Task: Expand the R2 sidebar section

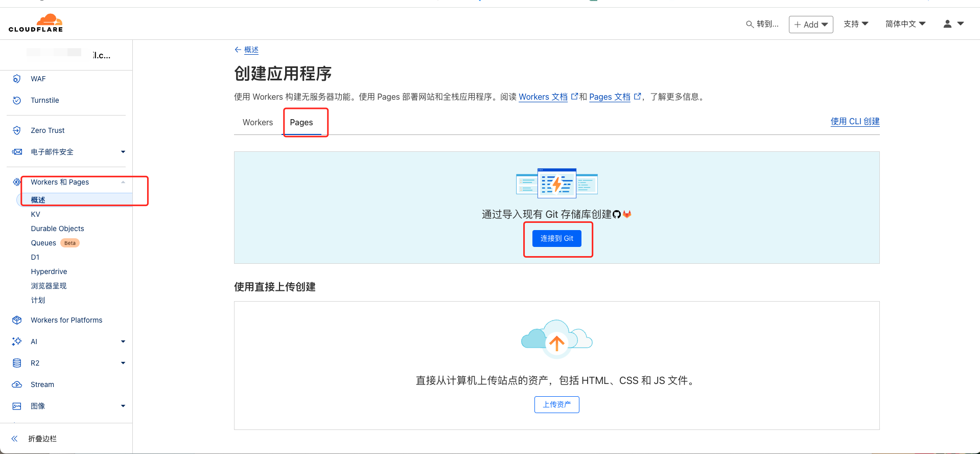Action: point(123,363)
